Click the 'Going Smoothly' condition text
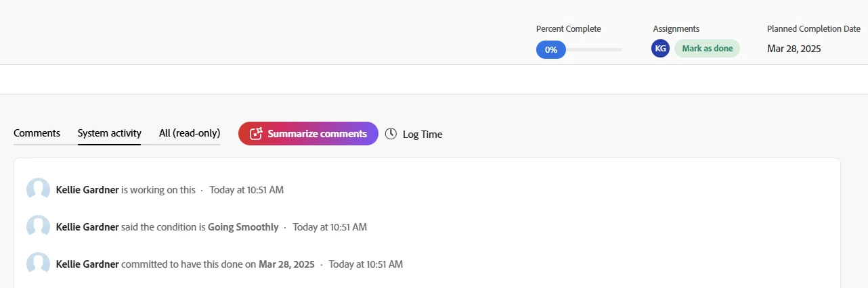The width and height of the screenshot is (868, 288). tap(243, 227)
